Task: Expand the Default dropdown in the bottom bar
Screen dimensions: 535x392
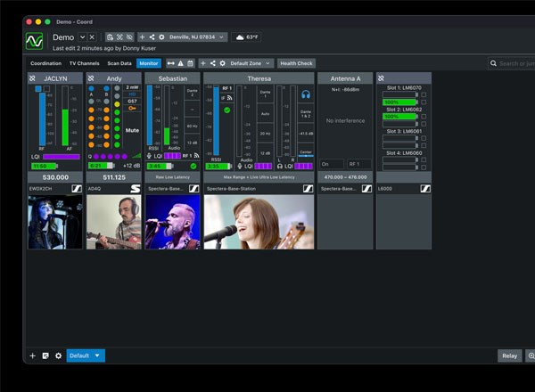Action: tap(86, 355)
